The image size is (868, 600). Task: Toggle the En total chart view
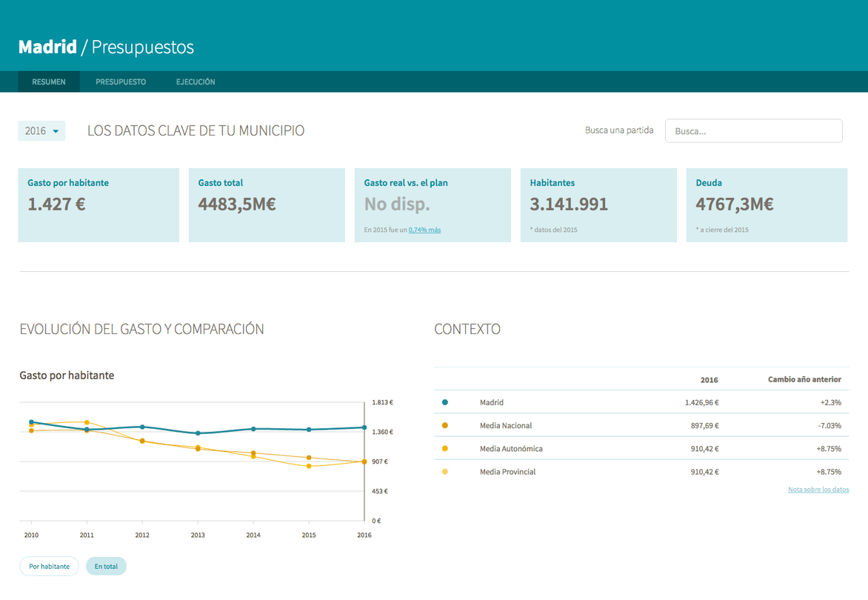tap(106, 566)
